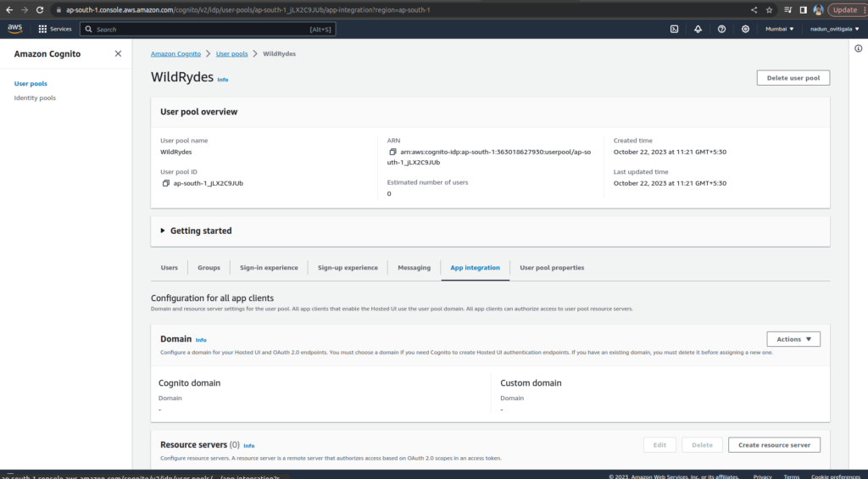Launch the CloudShell terminal icon
Viewport: 868px width, 479px height.
tap(674, 29)
